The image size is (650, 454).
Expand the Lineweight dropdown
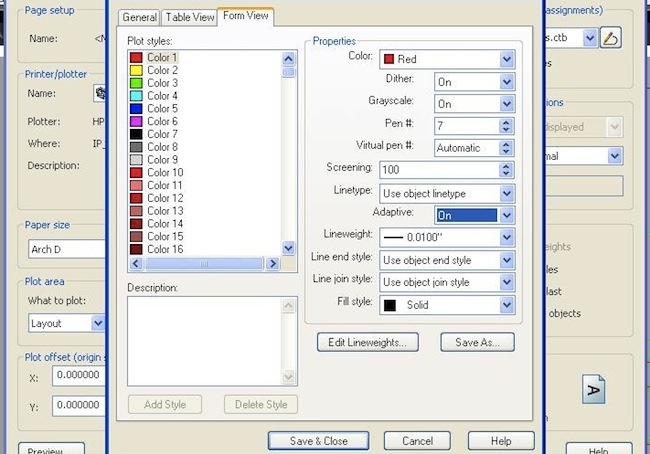(x=507, y=238)
